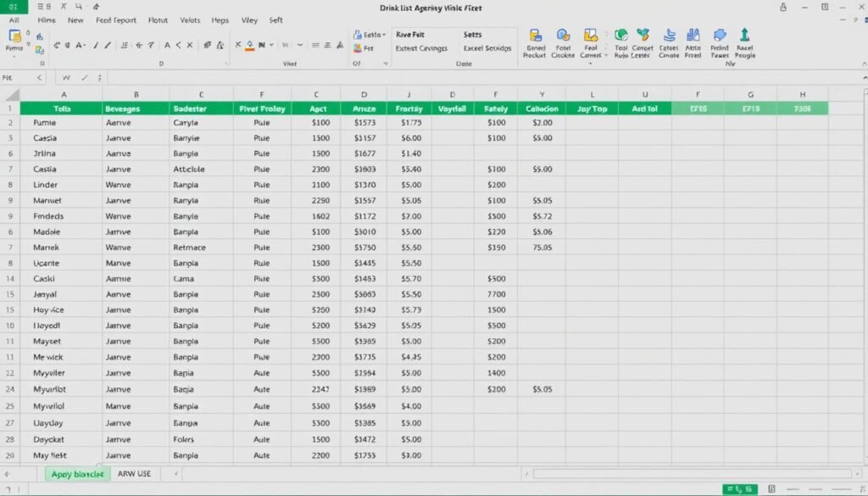868x496 pixels.
Task: Click the Canget Lerter ribbon icon
Action: [x=643, y=36]
